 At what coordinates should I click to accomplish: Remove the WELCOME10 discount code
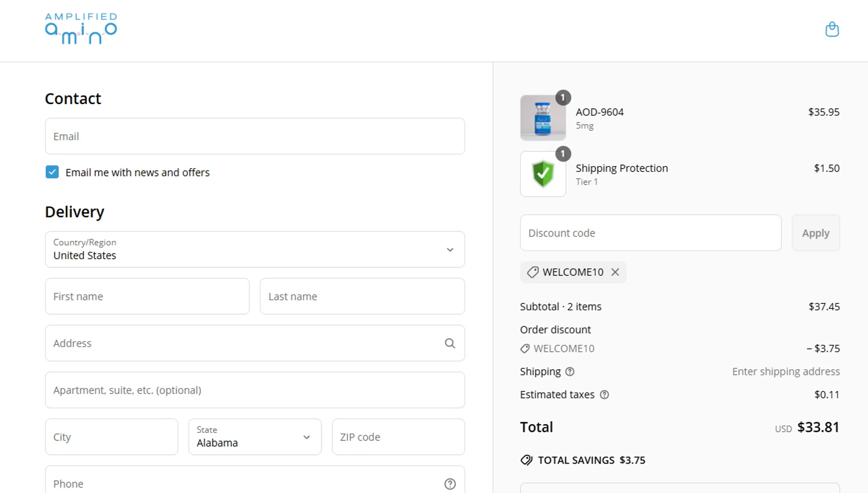tap(615, 272)
